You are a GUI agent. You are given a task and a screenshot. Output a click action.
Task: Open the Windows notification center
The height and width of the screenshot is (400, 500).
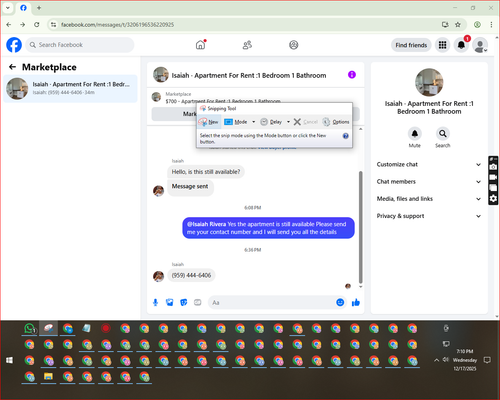pos(487,360)
